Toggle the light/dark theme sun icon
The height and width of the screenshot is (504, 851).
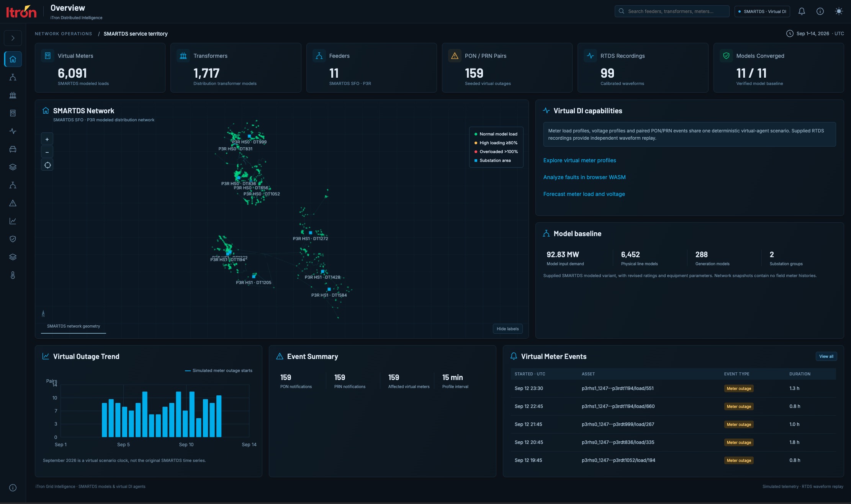point(839,11)
